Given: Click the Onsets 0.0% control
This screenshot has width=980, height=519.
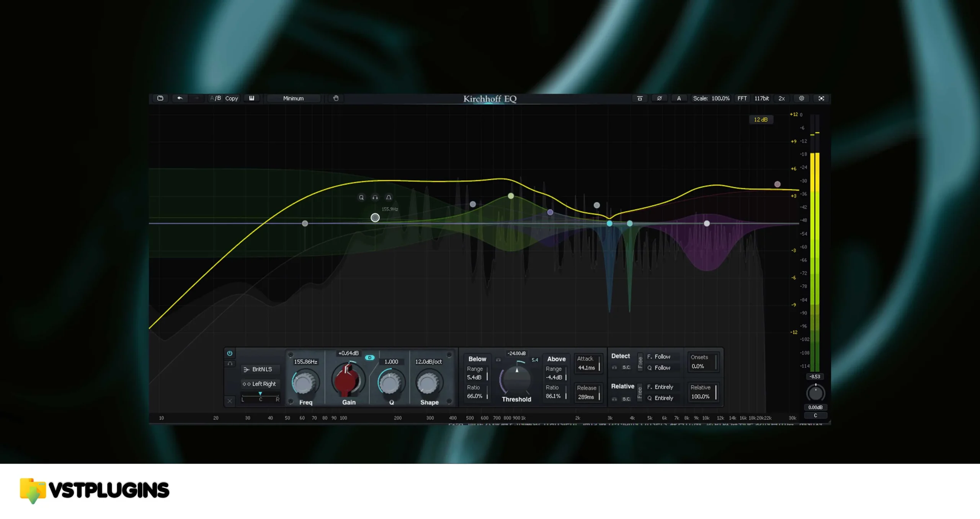Looking at the screenshot, I should pyautogui.click(x=703, y=362).
